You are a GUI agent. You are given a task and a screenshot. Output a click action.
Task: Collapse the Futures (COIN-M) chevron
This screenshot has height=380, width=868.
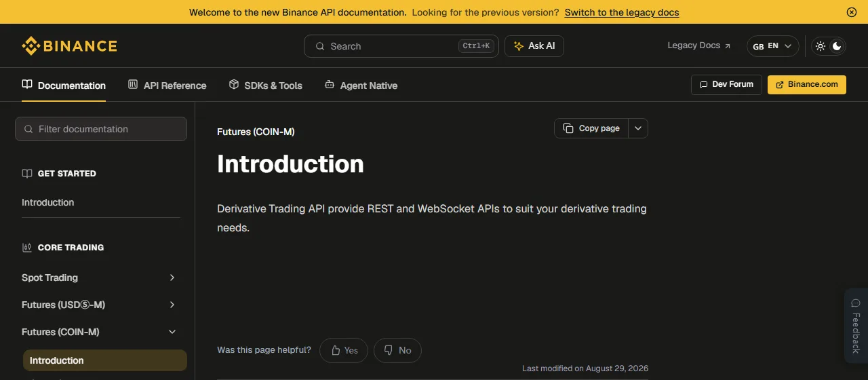(x=172, y=332)
